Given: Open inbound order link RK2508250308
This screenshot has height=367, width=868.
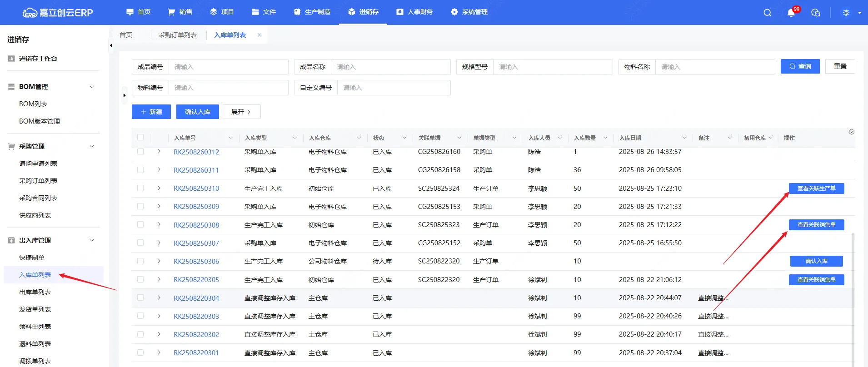Looking at the screenshot, I should (196, 225).
